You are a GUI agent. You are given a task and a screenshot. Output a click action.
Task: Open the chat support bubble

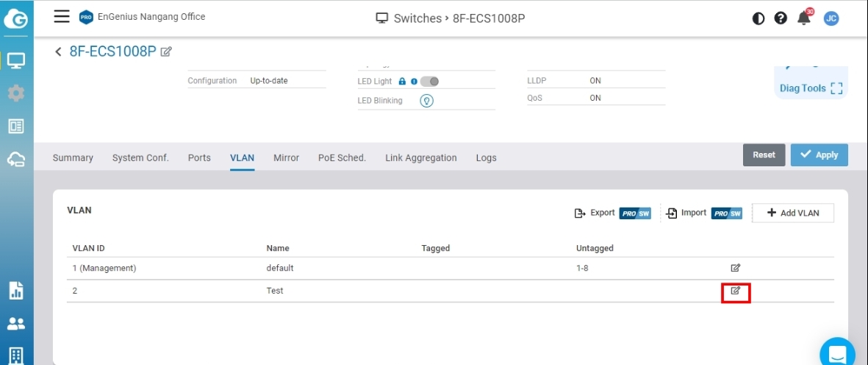point(837,355)
